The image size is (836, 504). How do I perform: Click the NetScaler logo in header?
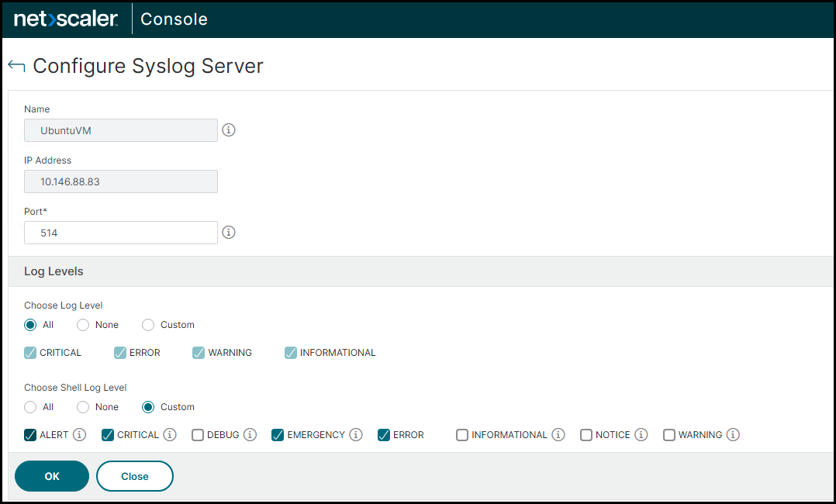point(66,19)
